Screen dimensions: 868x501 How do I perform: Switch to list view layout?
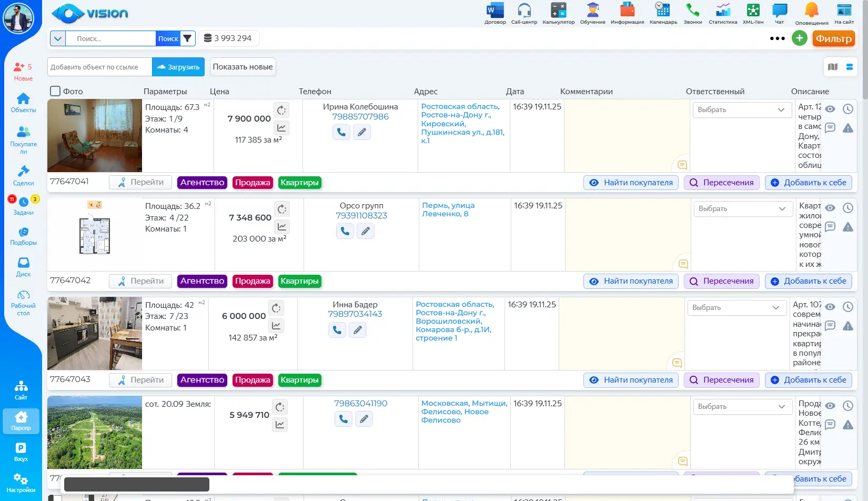(x=849, y=67)
